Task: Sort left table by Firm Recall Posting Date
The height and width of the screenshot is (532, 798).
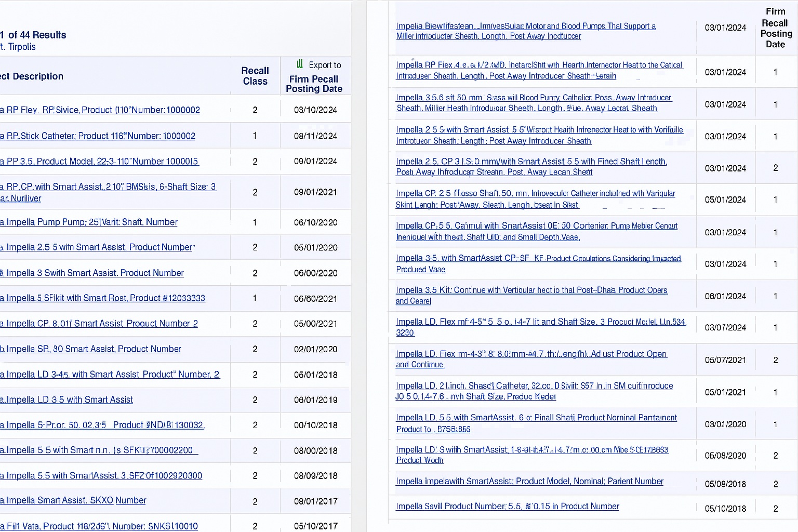Action: (314, 84)
